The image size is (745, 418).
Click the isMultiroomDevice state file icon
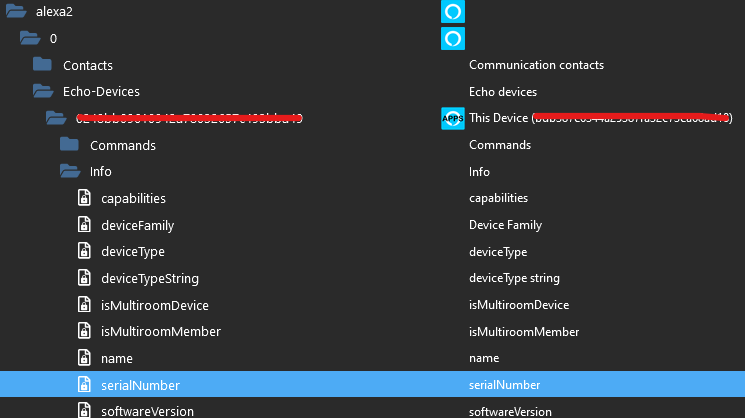(x=84, y=304)
